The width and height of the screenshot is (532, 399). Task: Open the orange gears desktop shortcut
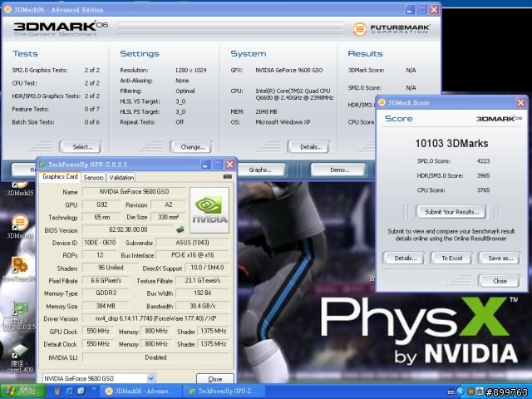20,265
